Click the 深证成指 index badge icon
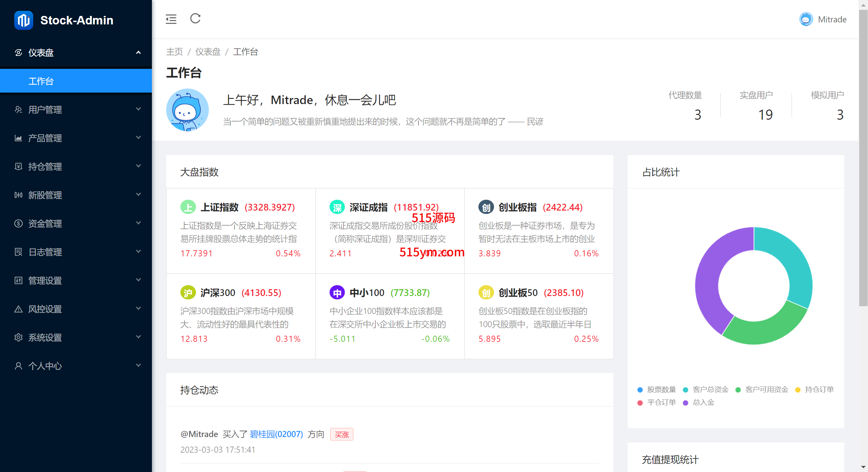 click(337, 207)
